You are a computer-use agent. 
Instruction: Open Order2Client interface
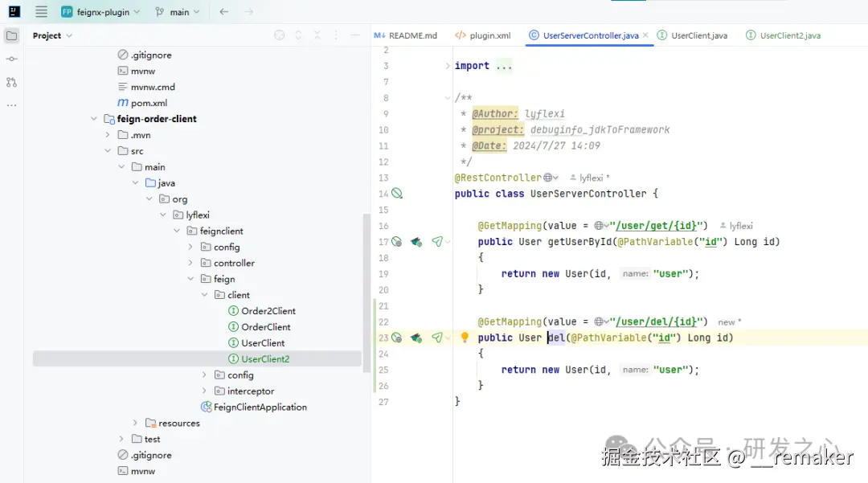point(262,311)
